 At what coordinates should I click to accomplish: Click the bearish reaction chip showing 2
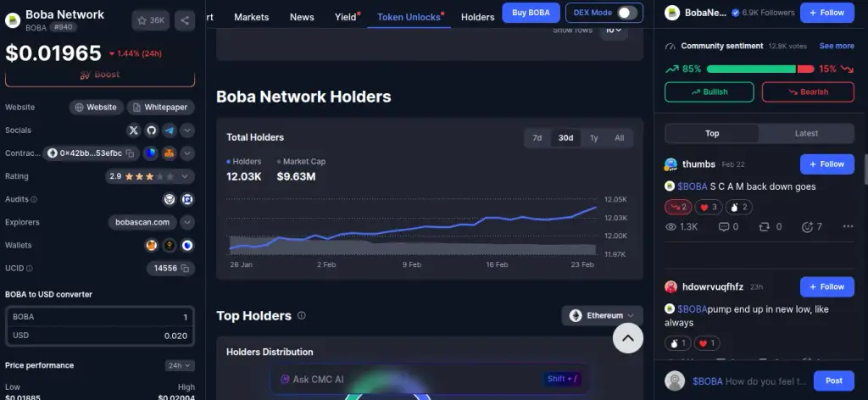pos(678,208)
